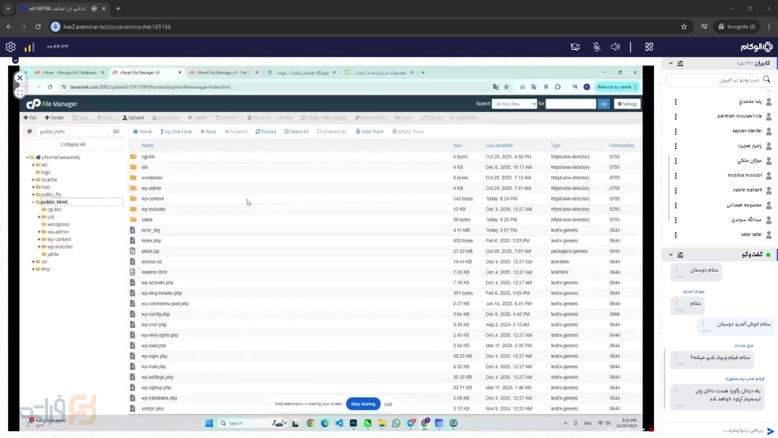The height and width of the screenshot is (438, 778).
Task: Open the layout grid icon
Action: [649, 47]
